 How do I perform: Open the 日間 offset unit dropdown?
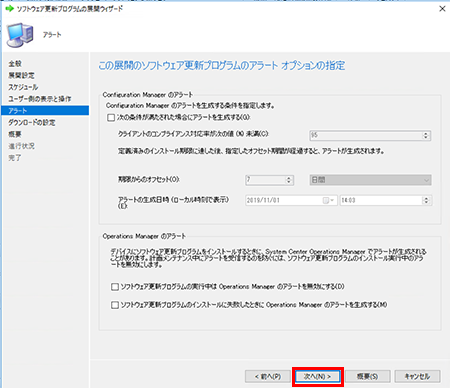(x=370, y=180)
